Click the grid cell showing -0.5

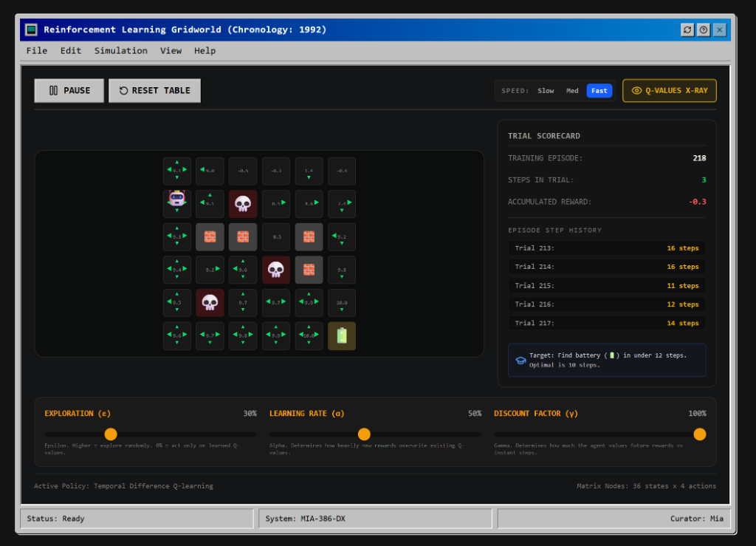(243, 171)
